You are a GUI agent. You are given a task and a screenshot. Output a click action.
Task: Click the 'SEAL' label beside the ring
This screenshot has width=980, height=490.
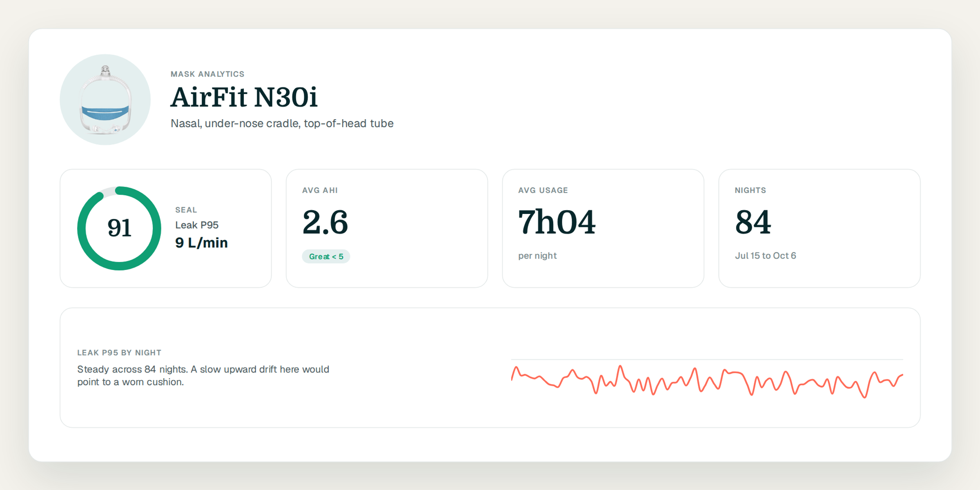[x=186, y=210]
